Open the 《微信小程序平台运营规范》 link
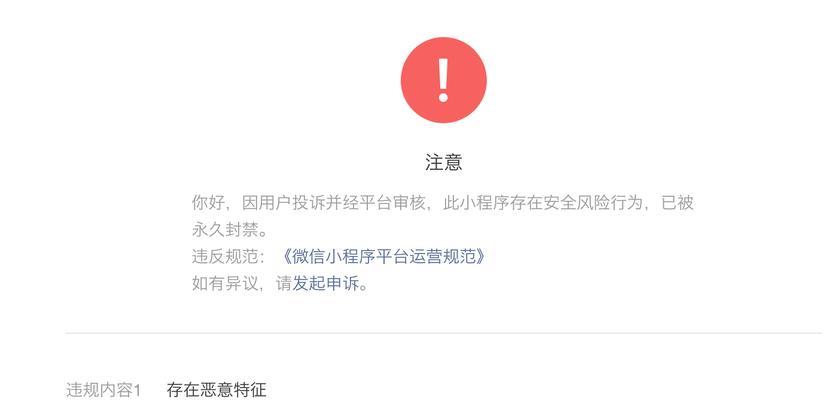Image resolution: width=823 pixels, height=400 pixels. (383, 257)
